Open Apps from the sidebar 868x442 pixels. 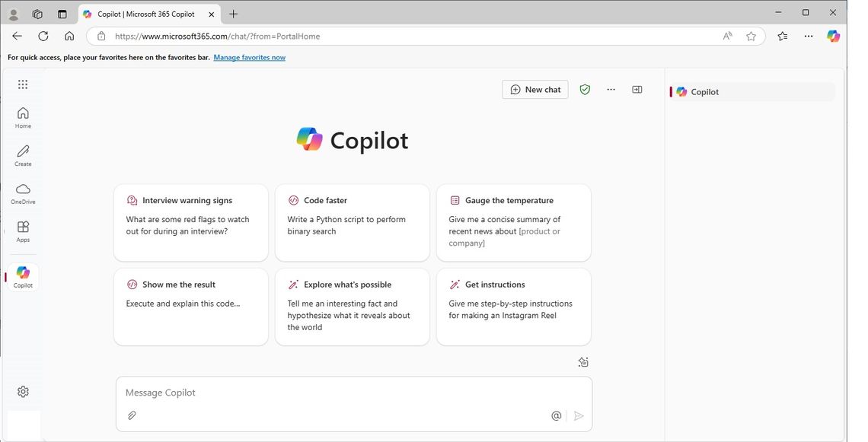pyautogui.click(x=23, y=230)
